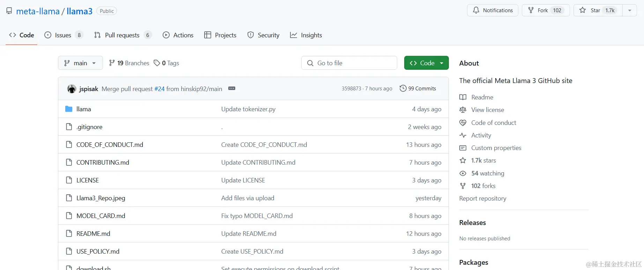Open Custom properties link
644x270 pixels.
point(490,148)
